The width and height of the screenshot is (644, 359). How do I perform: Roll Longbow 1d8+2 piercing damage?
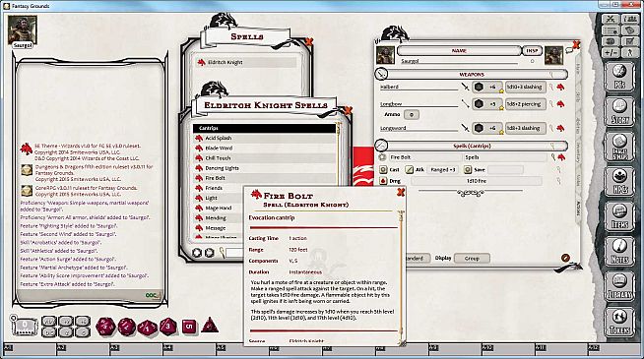525,104
